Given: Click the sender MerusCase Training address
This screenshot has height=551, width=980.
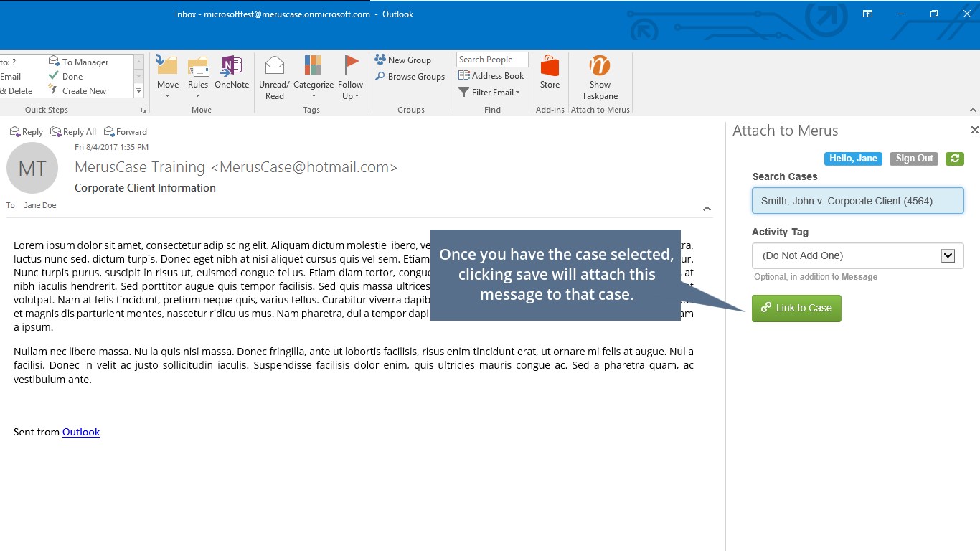Looking at the screenshot, I should 236,167.
